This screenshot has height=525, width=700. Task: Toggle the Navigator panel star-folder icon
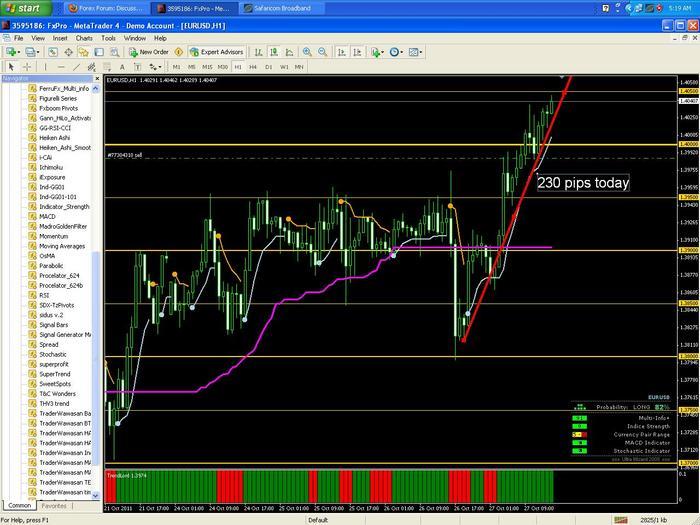click(83, 52)
